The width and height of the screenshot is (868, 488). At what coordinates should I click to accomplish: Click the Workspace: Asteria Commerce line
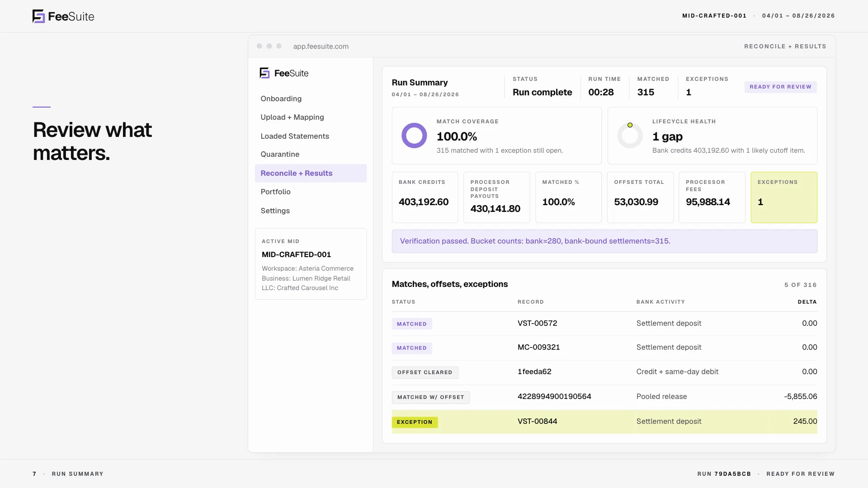[307, 268]
